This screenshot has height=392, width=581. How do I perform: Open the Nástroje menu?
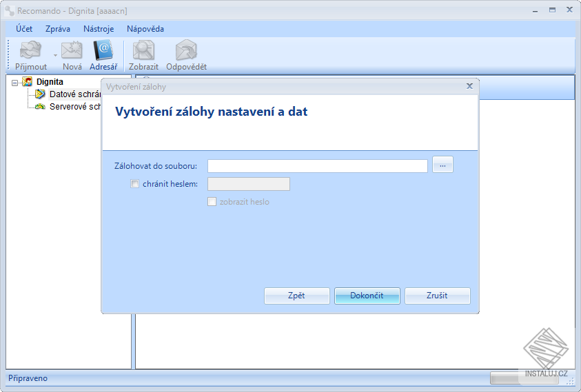pyautogui.click(x=99, y=29)
